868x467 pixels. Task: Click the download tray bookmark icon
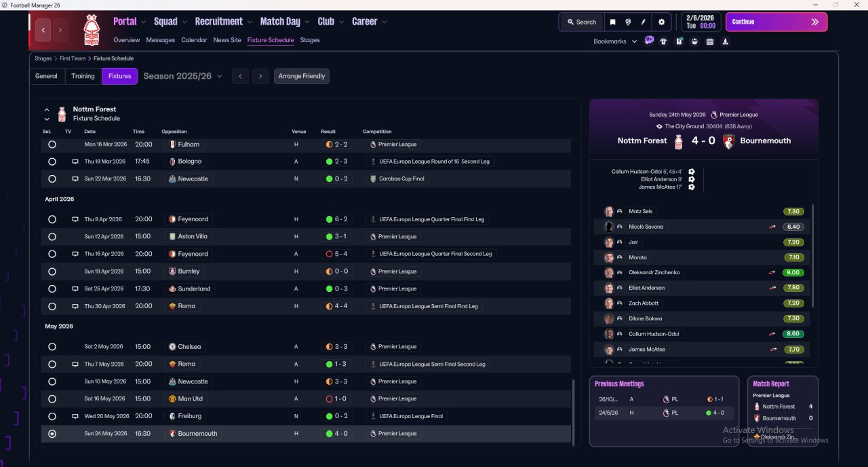(x=726, y=41)
